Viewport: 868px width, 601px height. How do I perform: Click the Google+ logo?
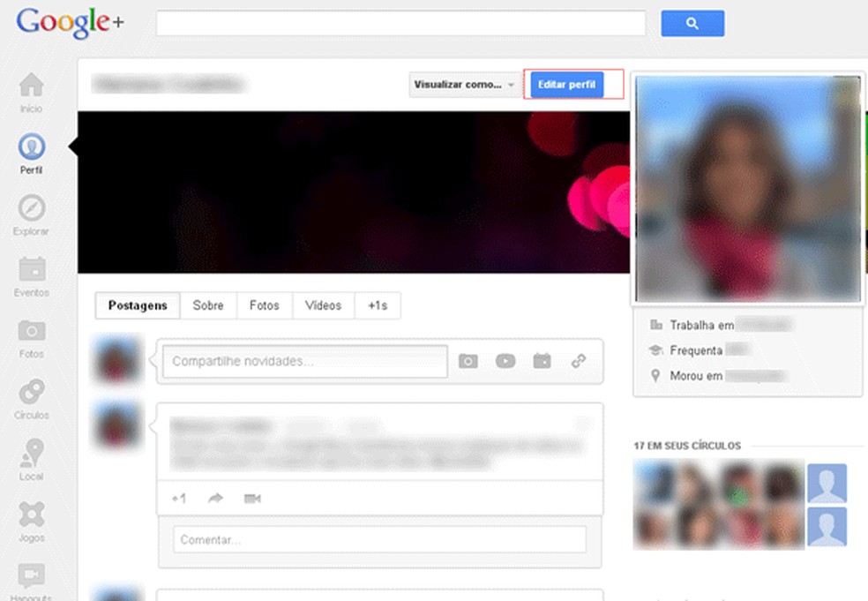(x=70, y=23)
